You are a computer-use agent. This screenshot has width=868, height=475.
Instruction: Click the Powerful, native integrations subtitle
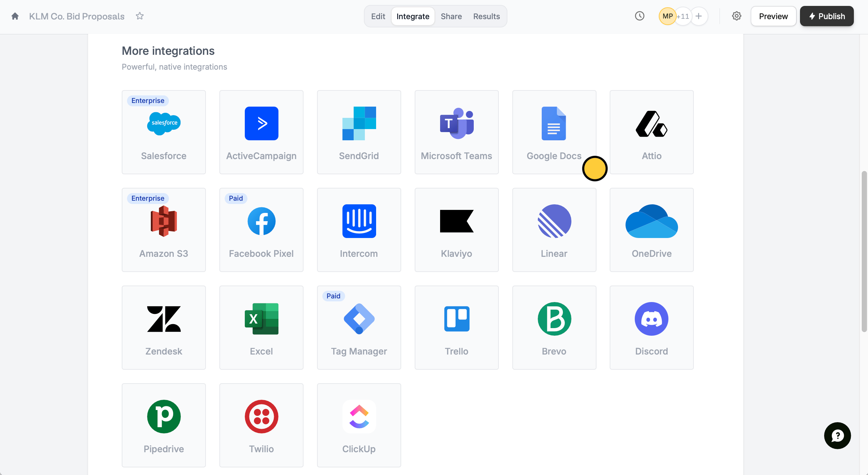pyautogui.click(x=174, y=67)
